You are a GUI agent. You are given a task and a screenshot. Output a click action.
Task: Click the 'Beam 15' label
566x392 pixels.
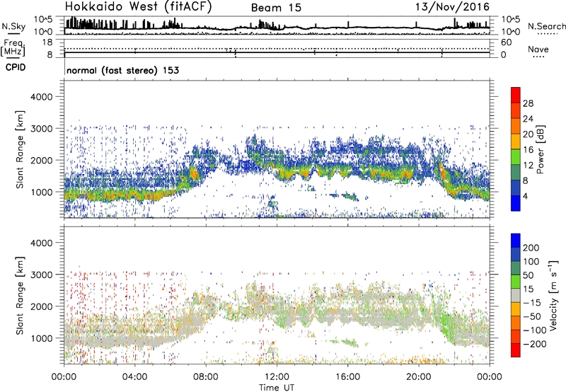click(276, 8)
